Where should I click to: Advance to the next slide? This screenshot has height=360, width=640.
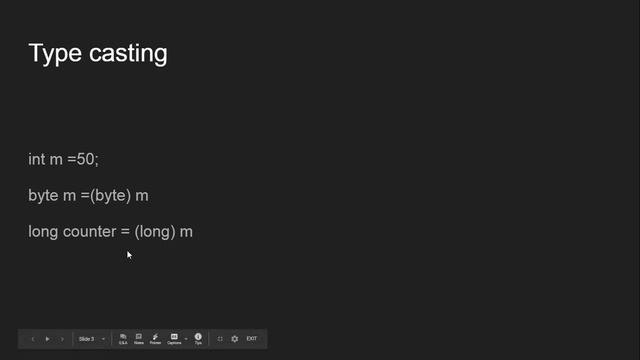tap(62, 339)
